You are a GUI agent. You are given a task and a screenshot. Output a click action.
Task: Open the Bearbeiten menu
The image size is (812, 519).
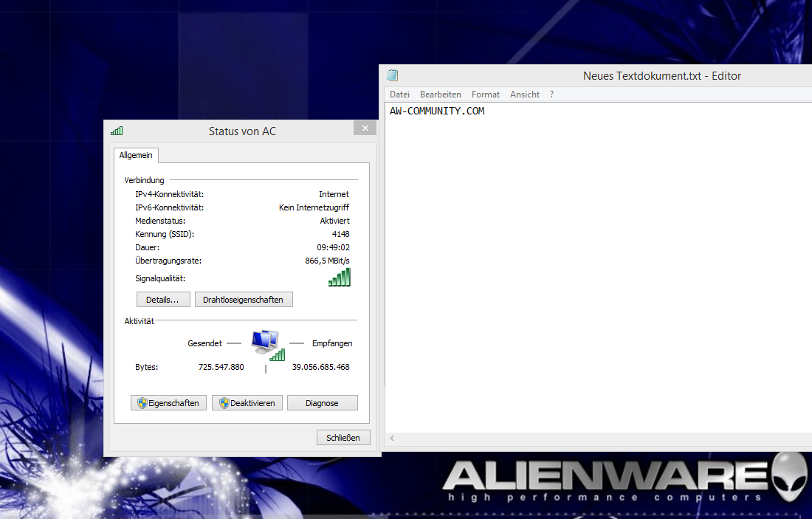tap(440, 94)
